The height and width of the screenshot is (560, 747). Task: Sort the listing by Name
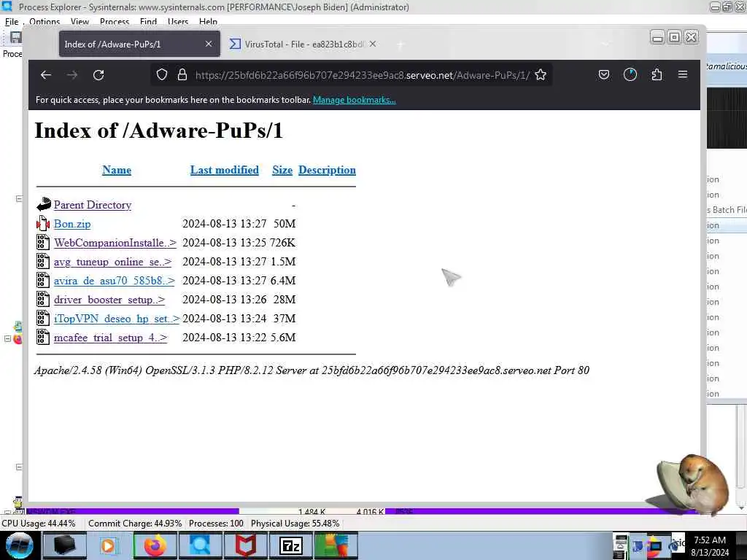117,170
